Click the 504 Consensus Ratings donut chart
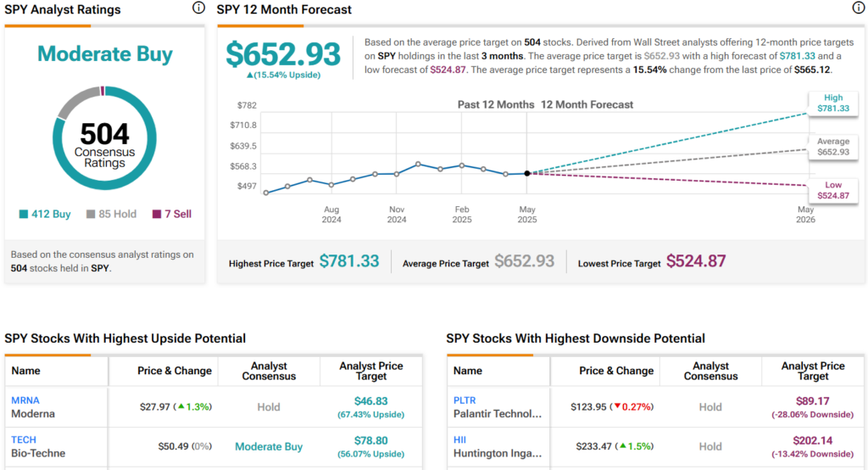Screen dimensions: 868x470 104,138
